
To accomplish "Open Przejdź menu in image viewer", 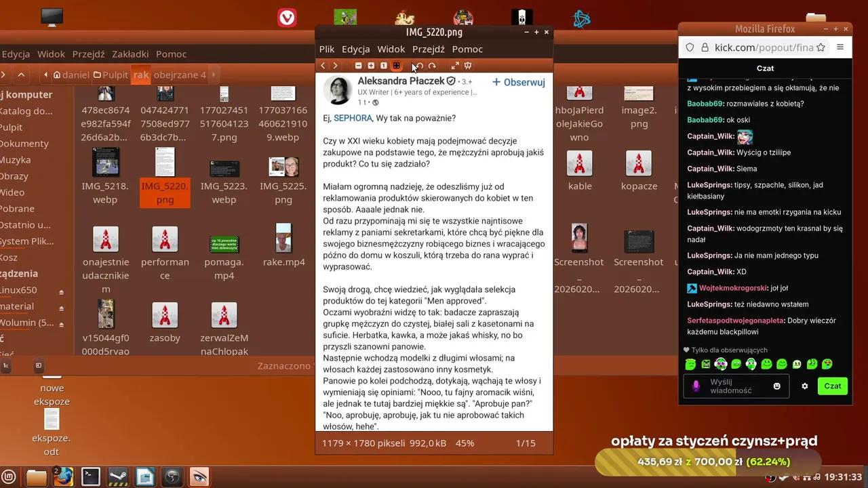I will [x=429, y=49].
